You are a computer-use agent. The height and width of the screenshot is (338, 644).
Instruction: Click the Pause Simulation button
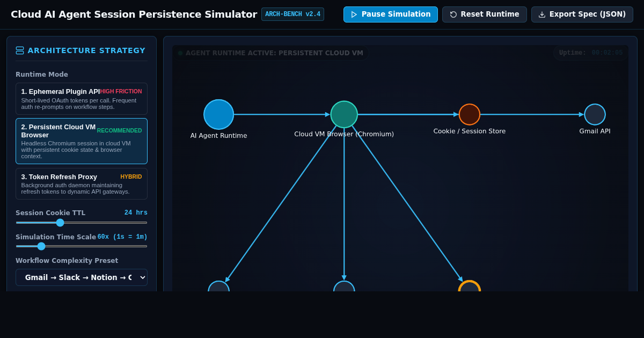[x=390, y=14]
